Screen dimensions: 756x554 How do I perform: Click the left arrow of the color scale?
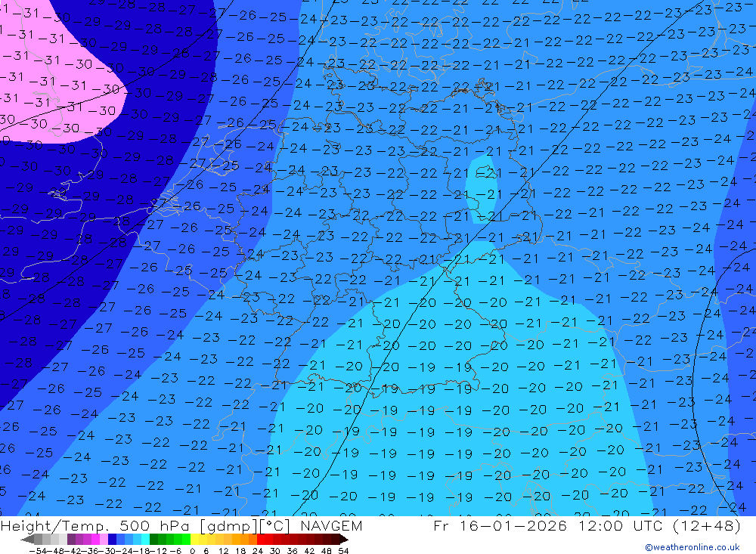pyautogui.click(x=27, y=539)
